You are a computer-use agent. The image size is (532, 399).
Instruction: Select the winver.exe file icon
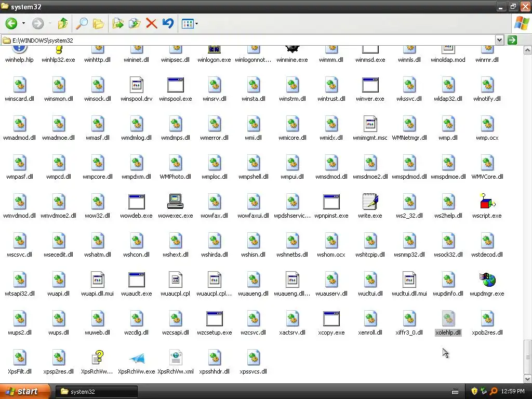pyautogui.click(x=370, y=85)
